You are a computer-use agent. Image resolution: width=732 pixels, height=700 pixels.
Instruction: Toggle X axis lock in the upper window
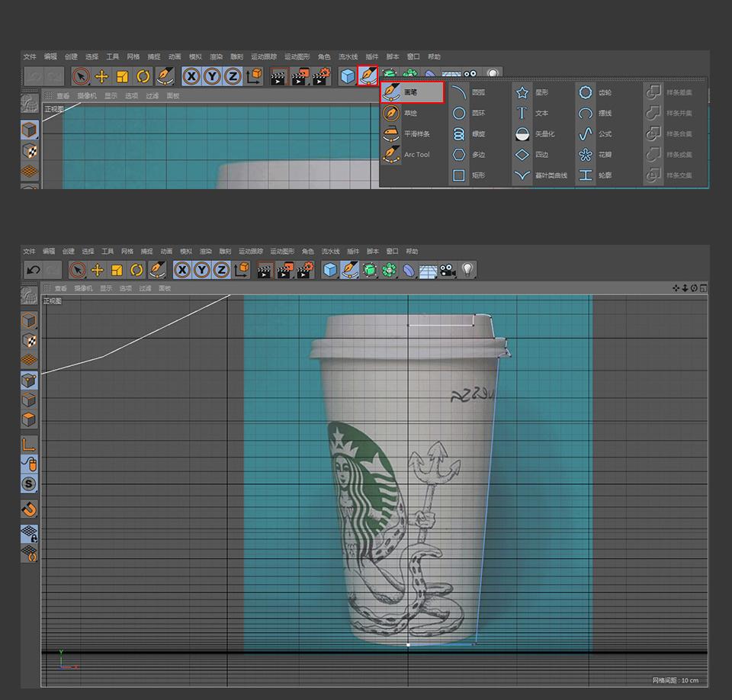191,76
